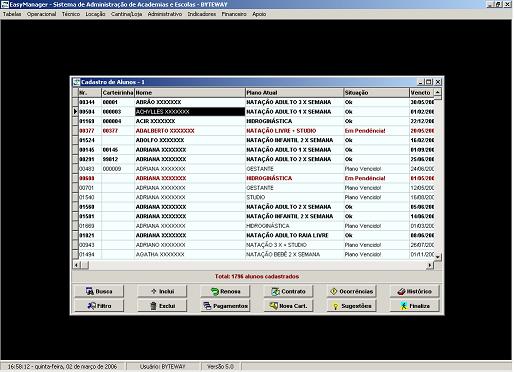
Task: Open the Histórico button
Action: pyautogui.click(x=415, y=291)
